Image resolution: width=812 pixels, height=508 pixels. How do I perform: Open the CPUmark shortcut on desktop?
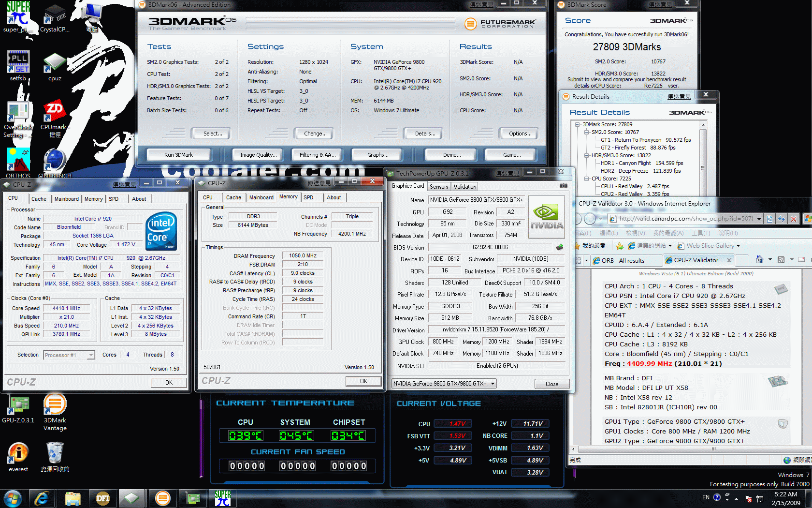(x=55, y=120)
